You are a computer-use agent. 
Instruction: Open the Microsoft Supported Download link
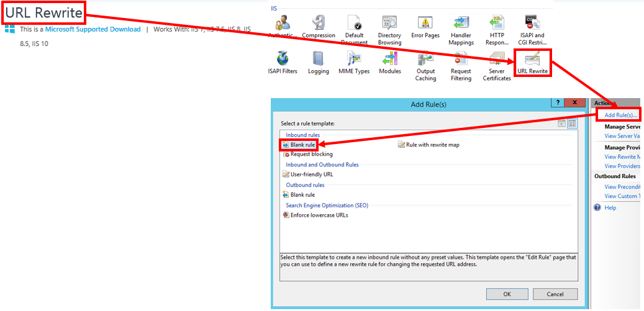click(93, 29)
